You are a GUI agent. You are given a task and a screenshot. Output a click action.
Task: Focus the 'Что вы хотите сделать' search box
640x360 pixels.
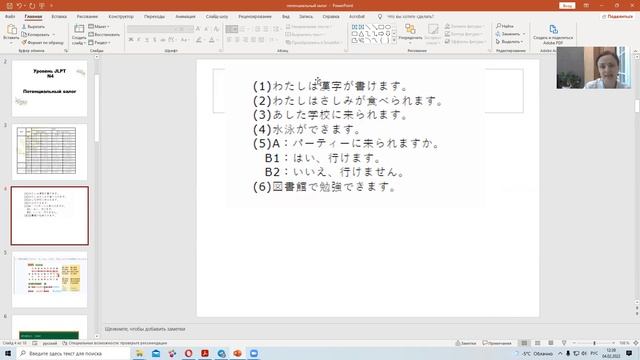(409, 17)
